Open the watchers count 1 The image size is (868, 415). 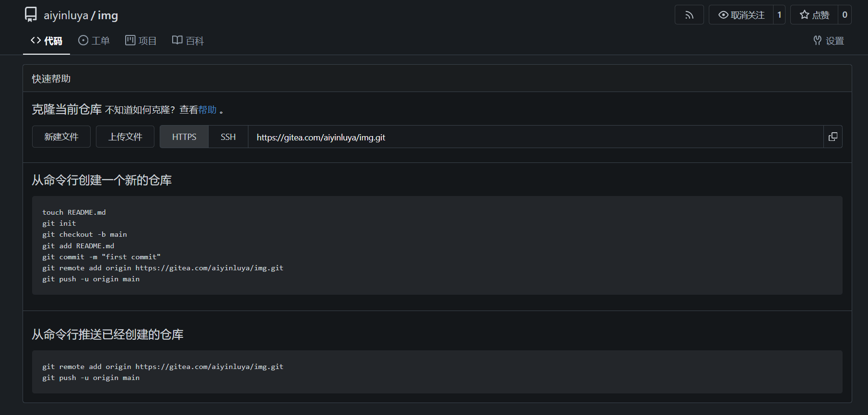(779, 15)
